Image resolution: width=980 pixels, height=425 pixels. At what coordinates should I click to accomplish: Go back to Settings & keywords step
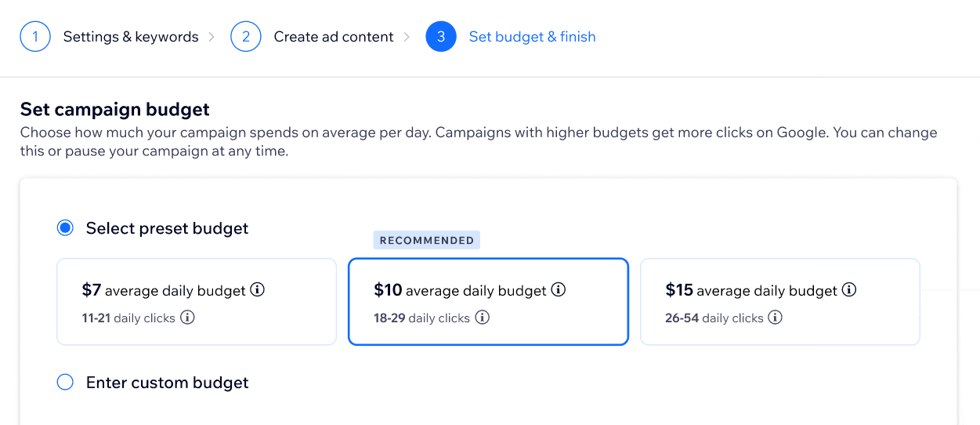point(130,37)
